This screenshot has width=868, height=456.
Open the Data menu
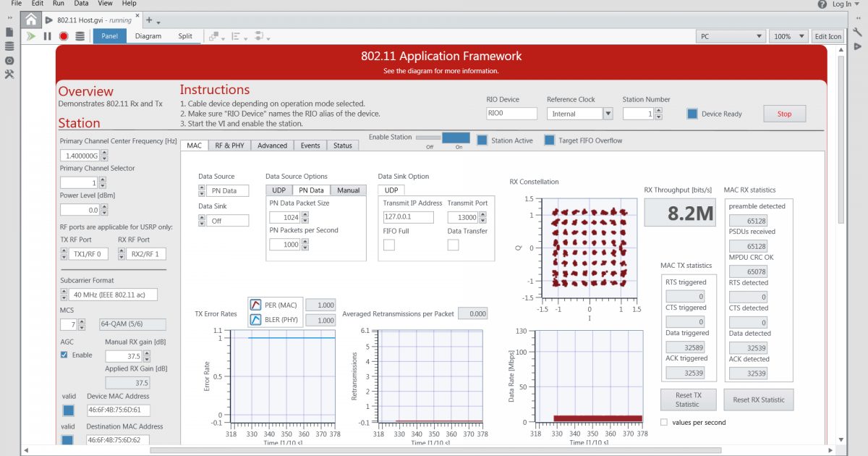(x=80, y=3)
